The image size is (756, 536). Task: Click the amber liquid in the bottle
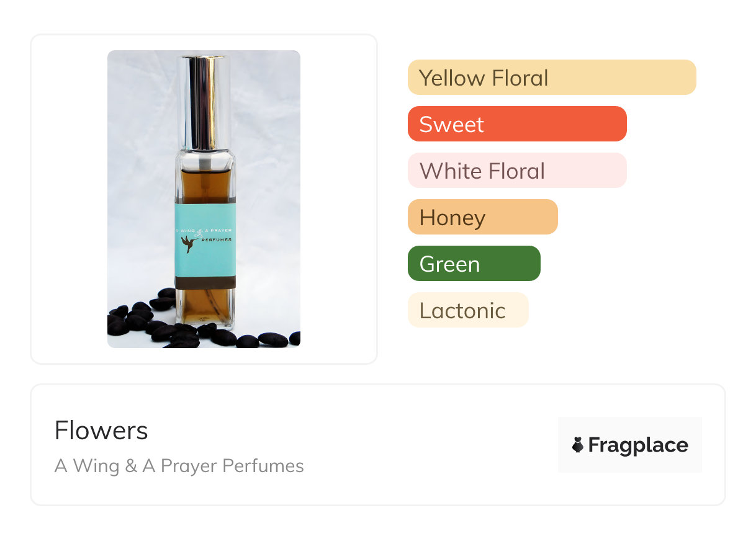[x=205, y=183]
